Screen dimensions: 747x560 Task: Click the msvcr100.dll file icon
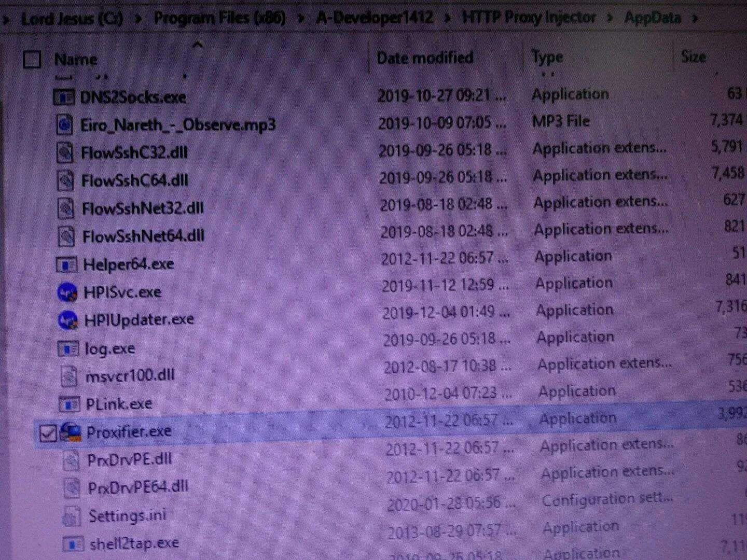click(x=69, y=375)
